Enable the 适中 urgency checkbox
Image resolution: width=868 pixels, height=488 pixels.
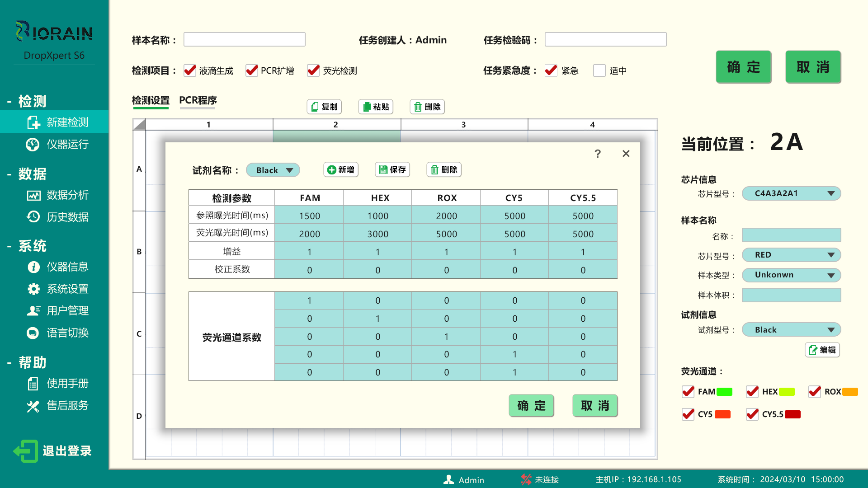599,70
